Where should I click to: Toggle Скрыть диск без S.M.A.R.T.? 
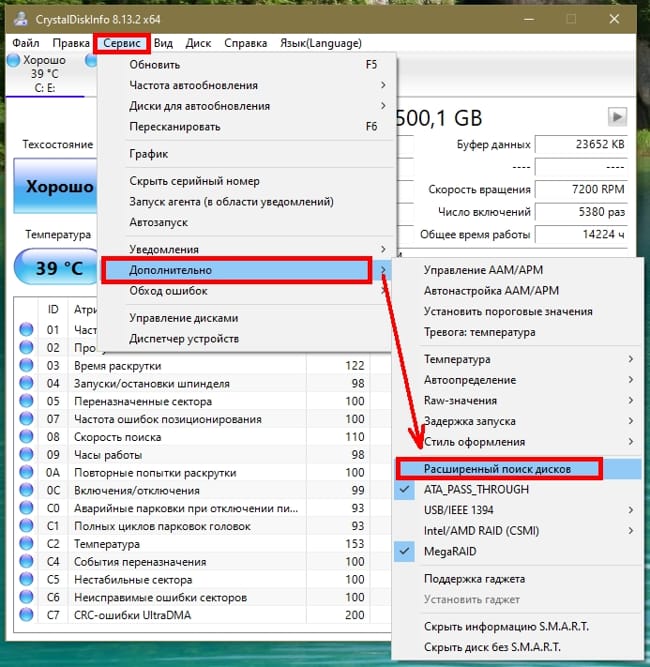click(x=517, y=647)
